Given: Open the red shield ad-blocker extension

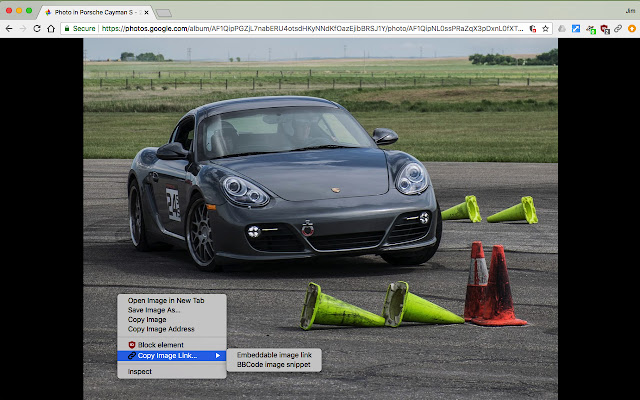Looking at the screenshot, I should click(605, 29).
